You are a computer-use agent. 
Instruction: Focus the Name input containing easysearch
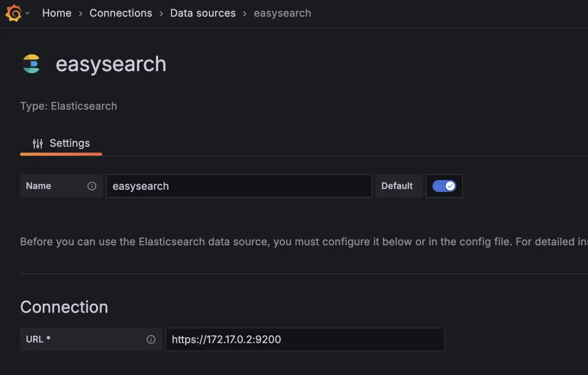tap(239, 186)
